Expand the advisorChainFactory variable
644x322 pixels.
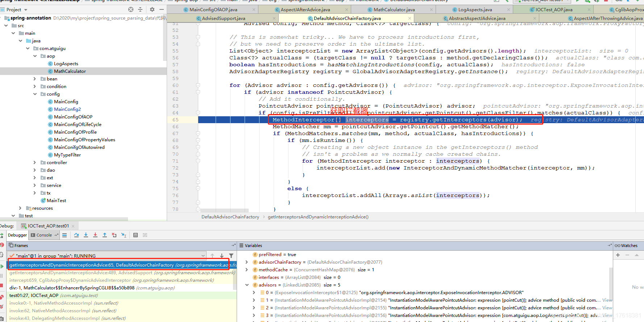point(247,262)
